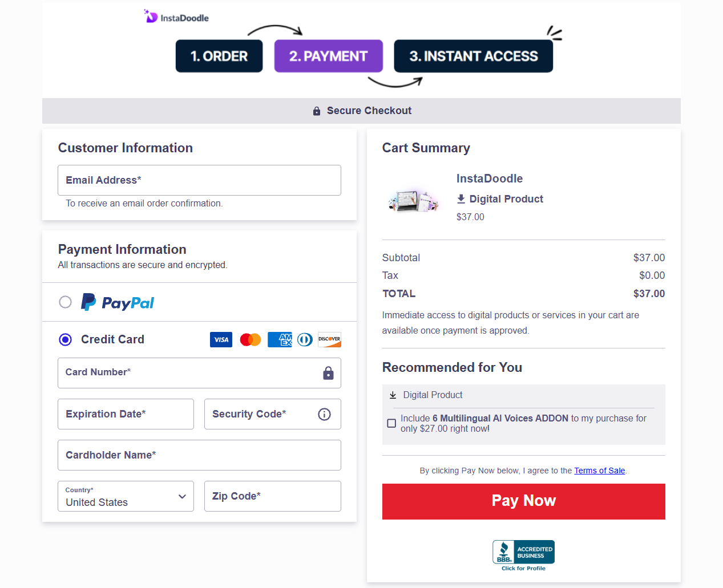Click the Discover card icon
This screenshot has height=588, width=723.
point(329,340)
